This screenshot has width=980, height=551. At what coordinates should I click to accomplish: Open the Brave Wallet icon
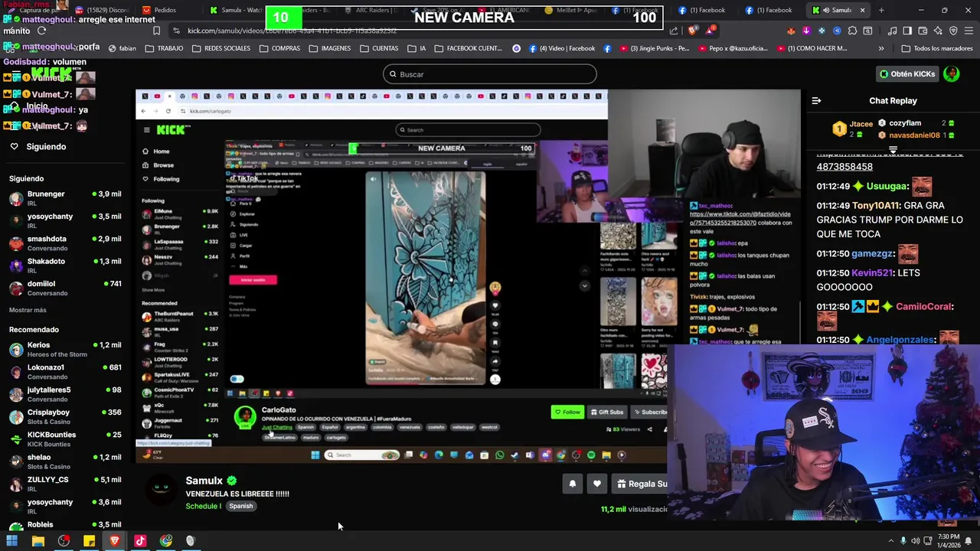(x=923, y=31)
